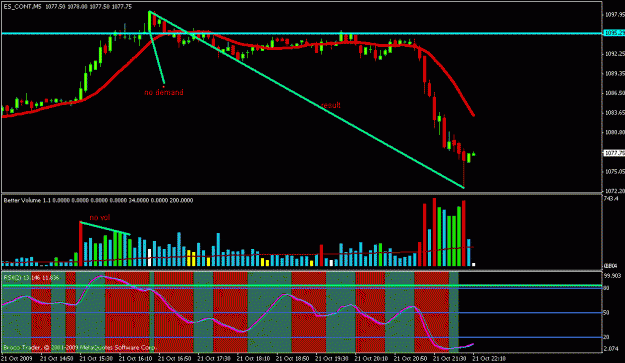This screenshot has width=625, height=363.
Task: Click the '21 Oct 18:50' time axis label
Action: [293, 358]
